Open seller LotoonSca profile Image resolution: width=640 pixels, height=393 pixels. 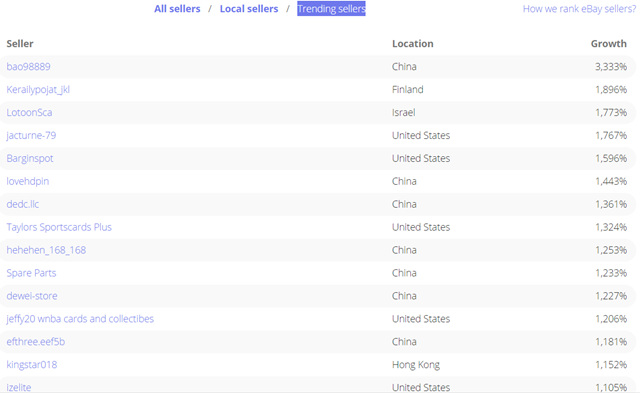coord(29,112)
